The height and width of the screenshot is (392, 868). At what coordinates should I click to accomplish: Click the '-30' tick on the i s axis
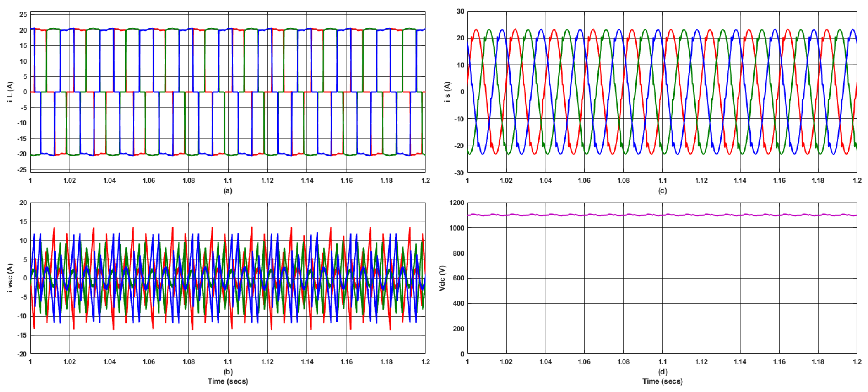(x=459, y=173)
